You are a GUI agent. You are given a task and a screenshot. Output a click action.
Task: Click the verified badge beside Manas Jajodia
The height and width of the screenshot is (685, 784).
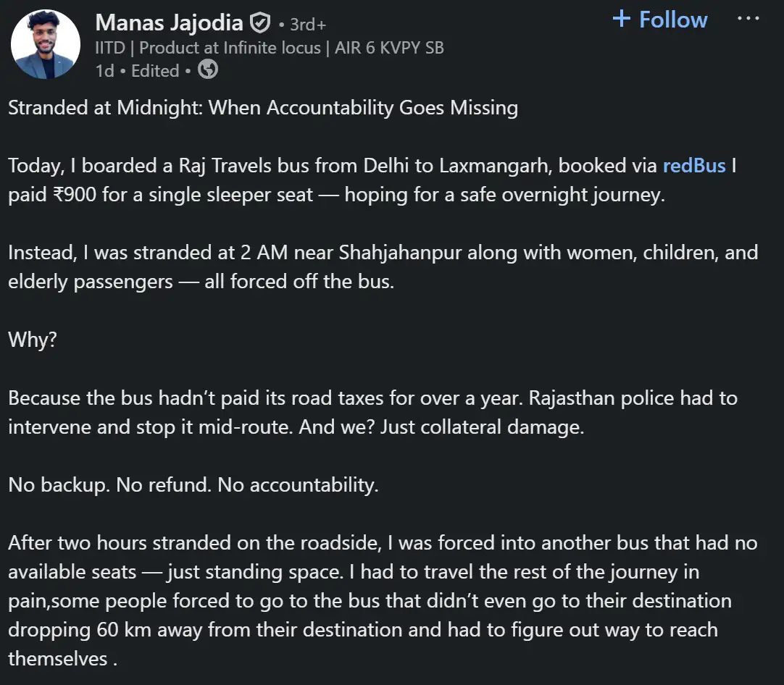(261, 22)
